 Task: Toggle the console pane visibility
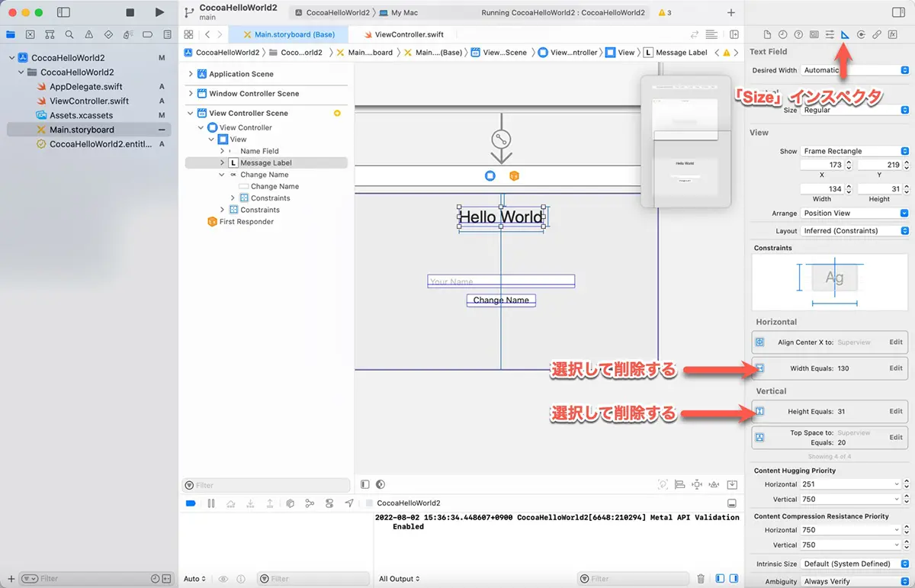tap(734, 579)
